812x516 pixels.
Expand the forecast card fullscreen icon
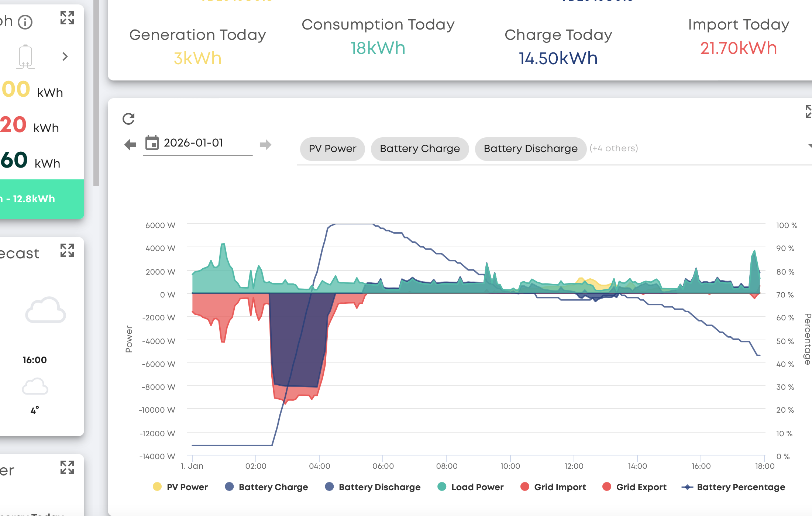[67, 250]
